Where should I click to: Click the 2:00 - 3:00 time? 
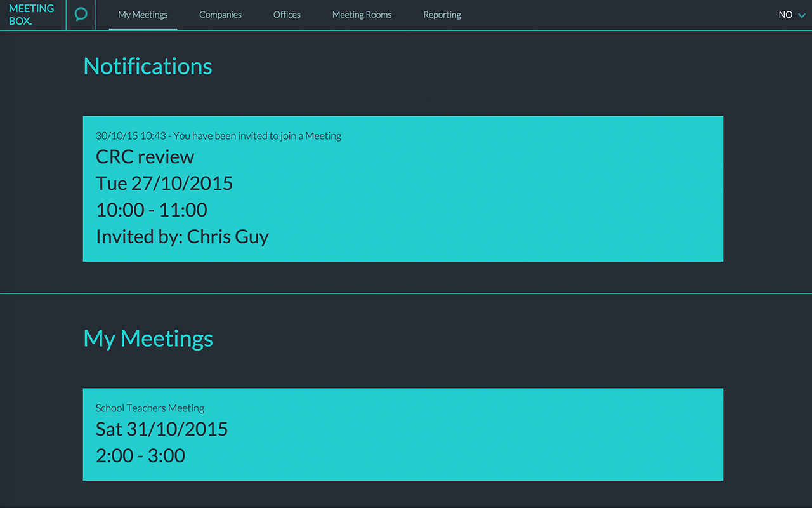pos(140,456)
